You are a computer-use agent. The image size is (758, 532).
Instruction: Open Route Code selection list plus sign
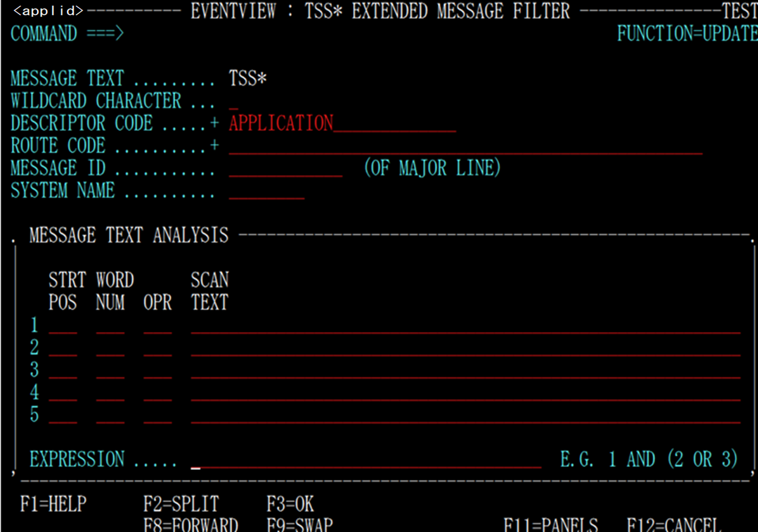215,146
